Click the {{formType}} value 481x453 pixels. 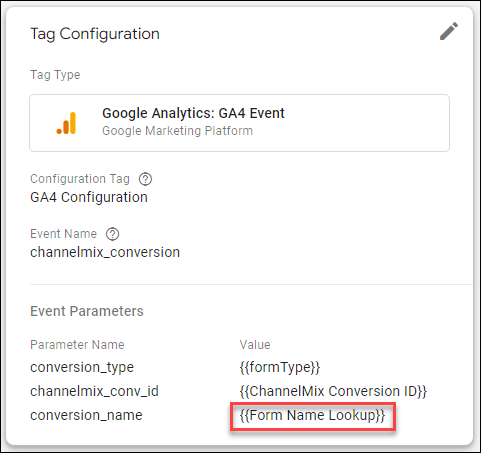[280, 367]
